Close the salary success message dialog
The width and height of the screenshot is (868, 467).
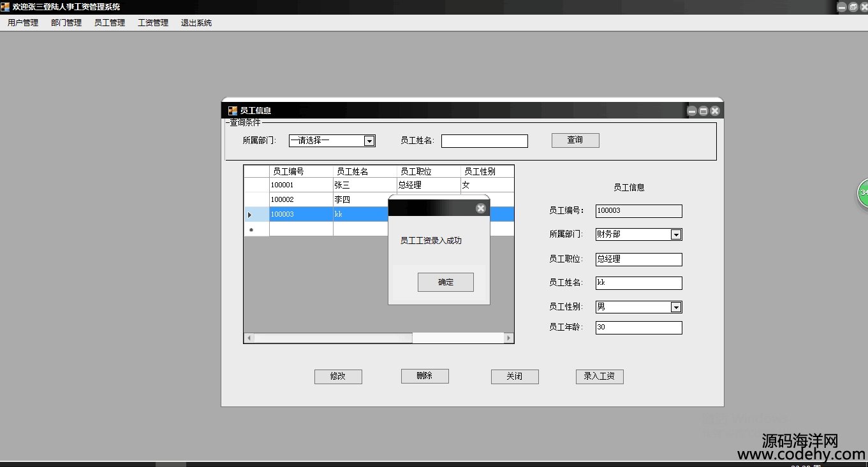tap(481, 208)
